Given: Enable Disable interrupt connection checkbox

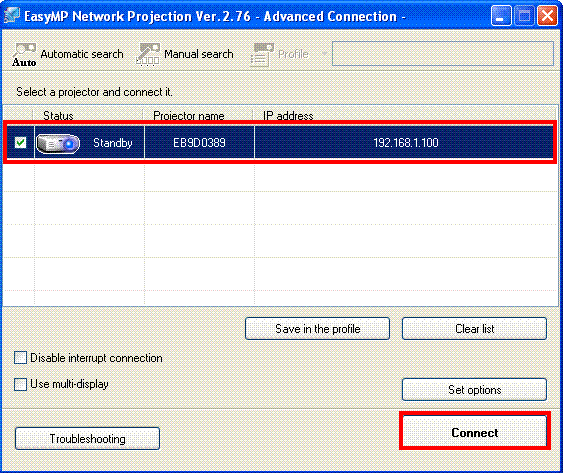Looking at the screenshot, I should (20, 358).
